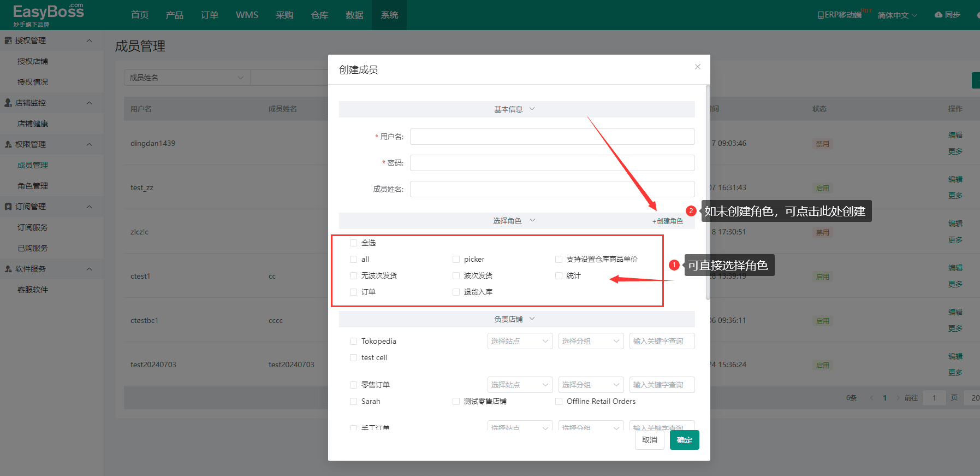Viewport: 980px width, 476px height.
Task: Focus the 密码 input field
Action: click(553, 163)
